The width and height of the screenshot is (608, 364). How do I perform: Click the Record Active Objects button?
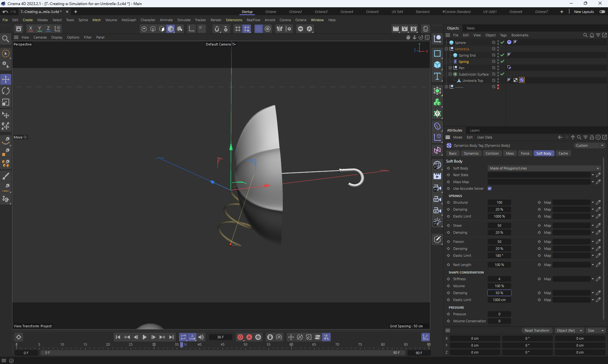click(x=240, y=337)
